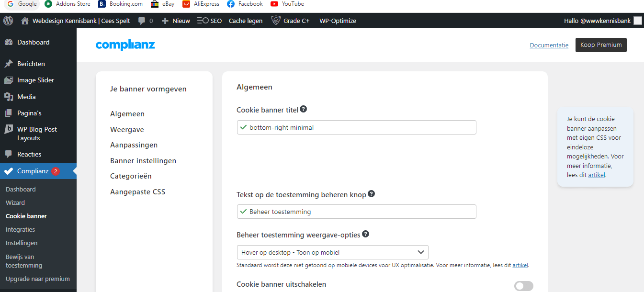Open the Addons Store bookmark
The height and width of the screenshot is (292, 644).
67,4
